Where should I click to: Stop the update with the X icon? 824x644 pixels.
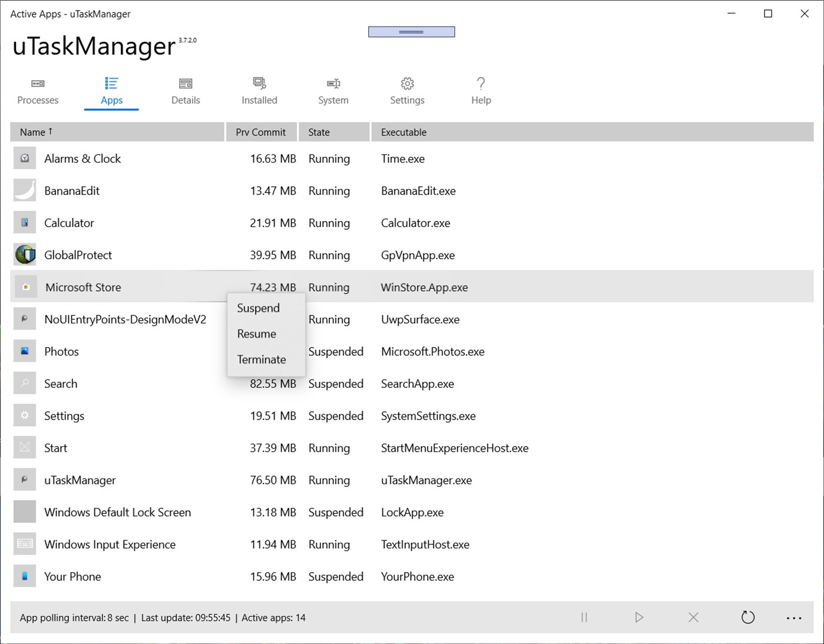[693, 617]
